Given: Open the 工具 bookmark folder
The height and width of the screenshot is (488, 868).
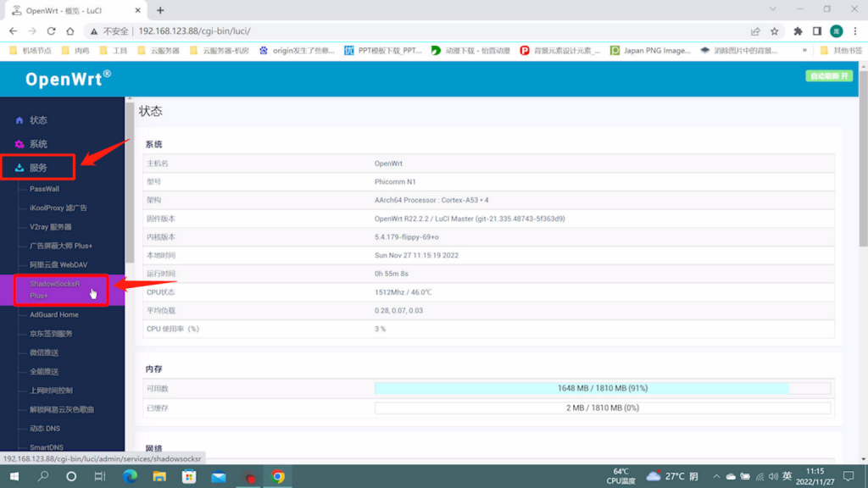Looking at the screenshot, I should tap(114, 50).
